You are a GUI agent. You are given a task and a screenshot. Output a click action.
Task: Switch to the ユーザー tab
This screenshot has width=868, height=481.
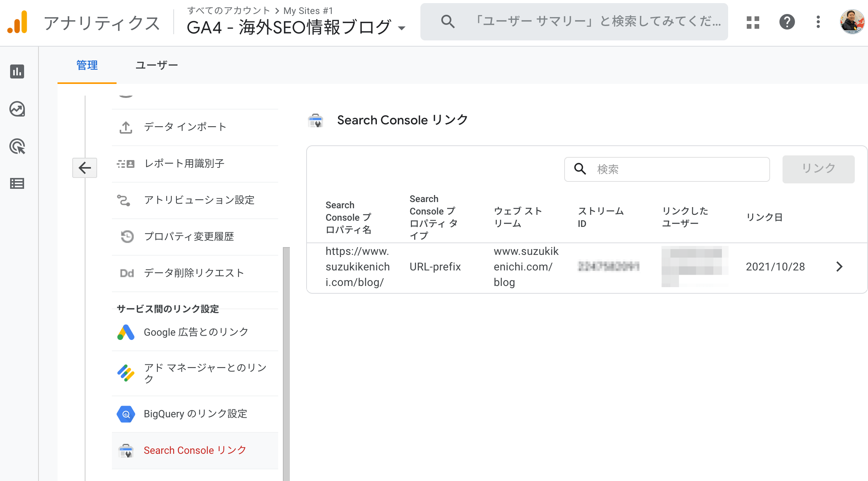click(157, 65)
